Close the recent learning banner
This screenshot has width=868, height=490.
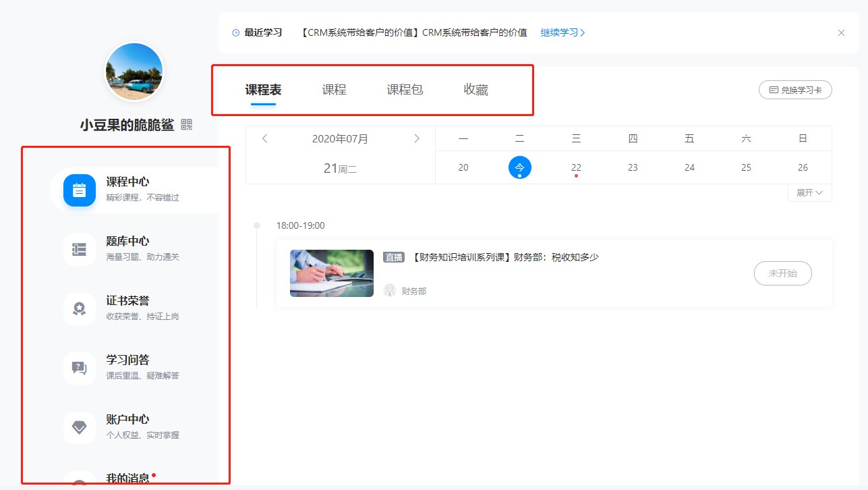pyautogui.click(x=841, y=32)
